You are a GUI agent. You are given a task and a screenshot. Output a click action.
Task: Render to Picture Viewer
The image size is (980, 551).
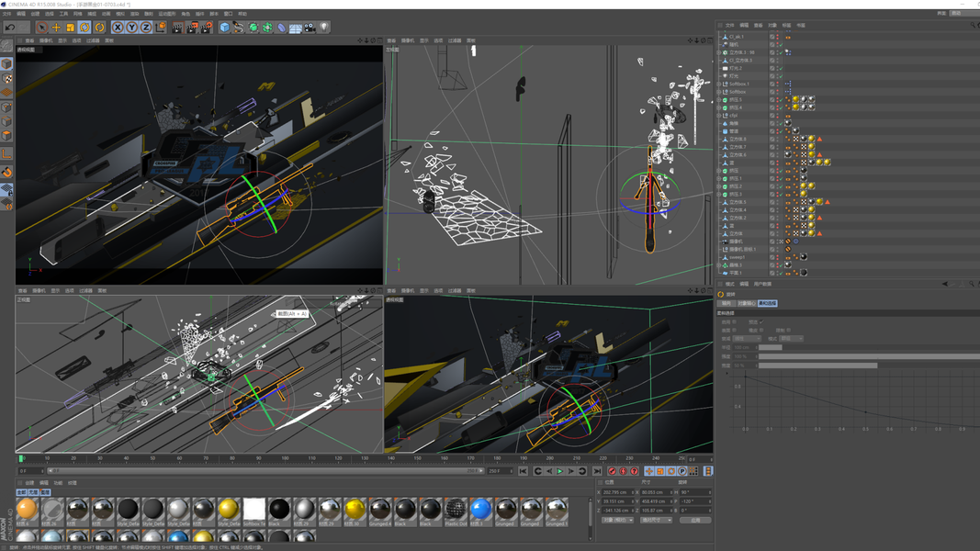click(x=192, y=28)
